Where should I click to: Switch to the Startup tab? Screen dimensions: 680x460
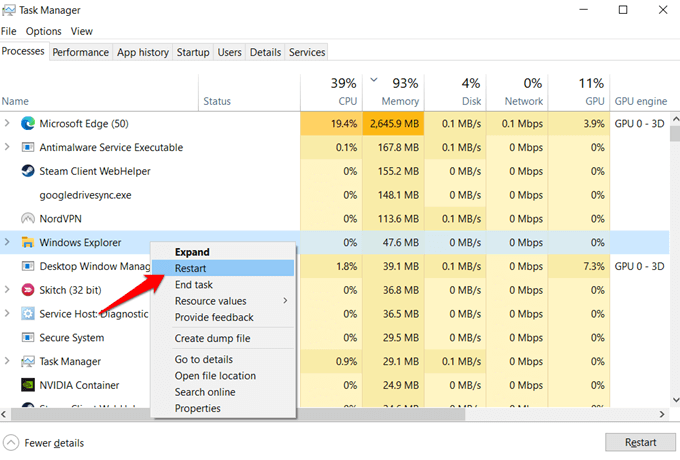click(x=193, y=52)
